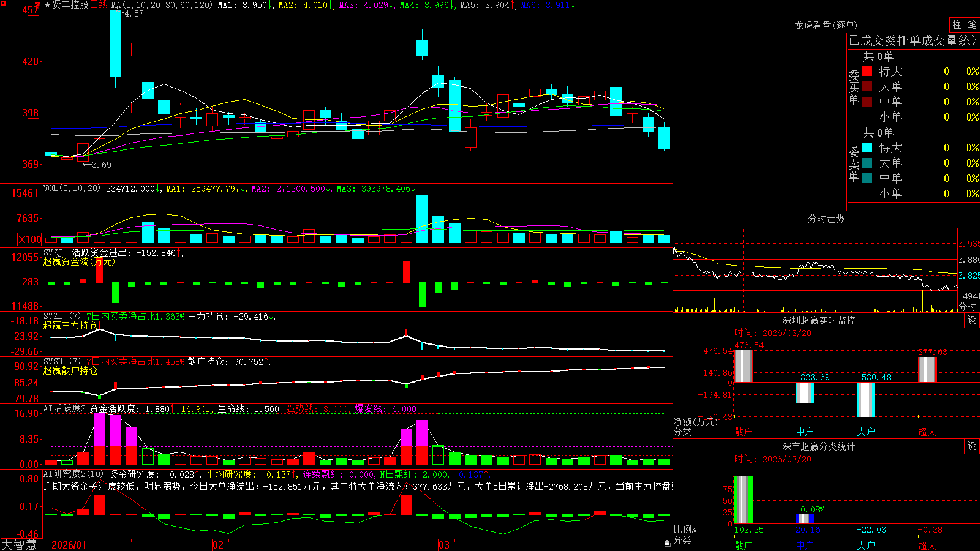Click the 超赢散户持仓 label
Screen dimensions: 980x551
tap(70, 371)
